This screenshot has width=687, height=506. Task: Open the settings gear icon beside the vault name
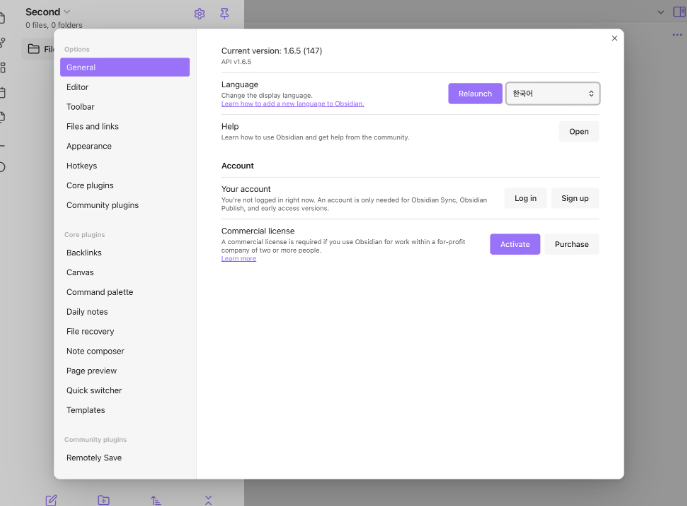199,14
